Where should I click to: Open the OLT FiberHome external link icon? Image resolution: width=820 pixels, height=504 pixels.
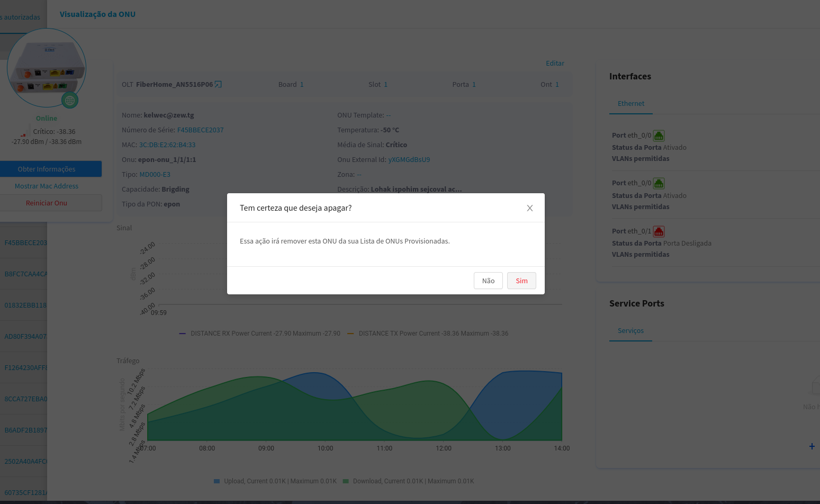(x=218, y=85)
